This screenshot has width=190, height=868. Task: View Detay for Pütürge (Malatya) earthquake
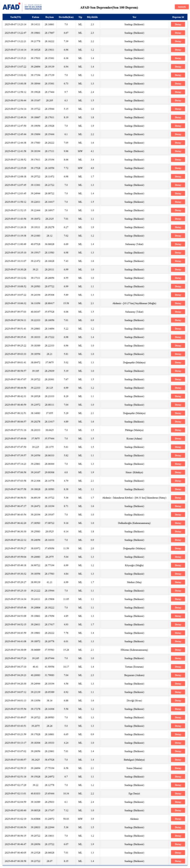point(178,430)
